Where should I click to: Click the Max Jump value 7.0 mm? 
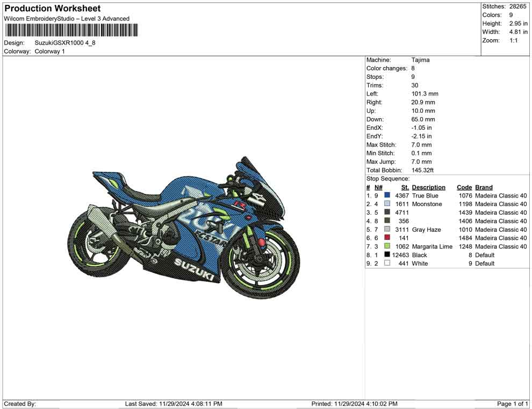click(x=422, y=162)
